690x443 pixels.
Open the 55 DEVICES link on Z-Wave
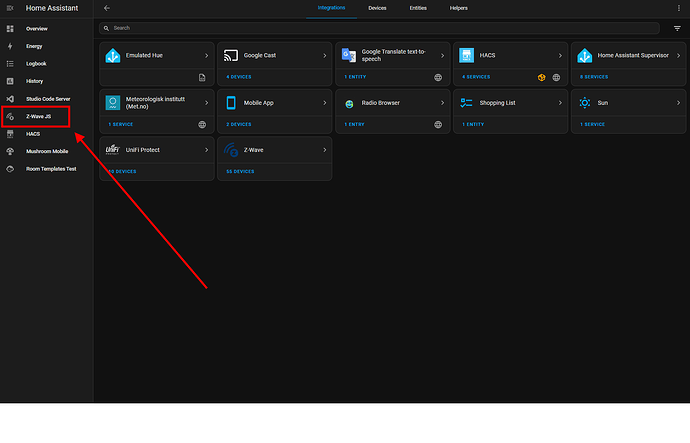pos(240,172)
